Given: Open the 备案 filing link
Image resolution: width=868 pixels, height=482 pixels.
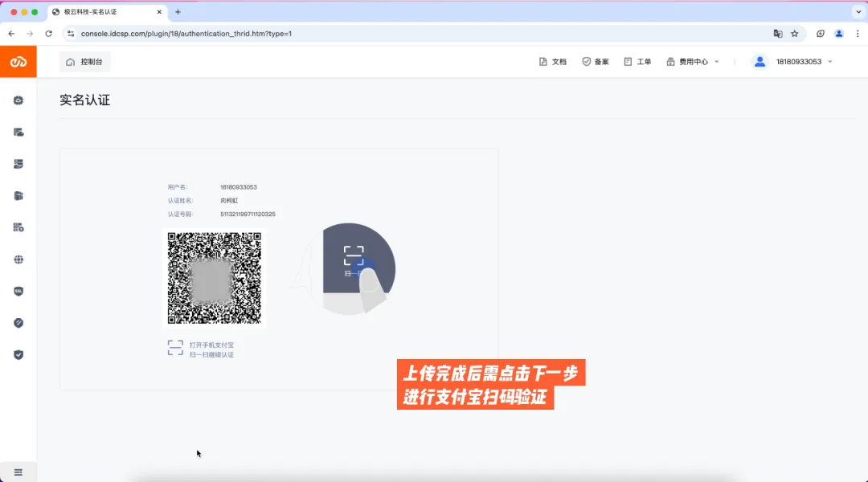Looking at the screenshot, I should click(x=595, y=62).
